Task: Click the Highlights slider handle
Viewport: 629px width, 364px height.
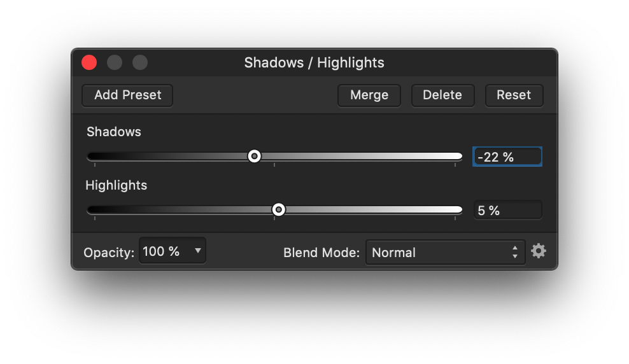Action: [278, 209]
